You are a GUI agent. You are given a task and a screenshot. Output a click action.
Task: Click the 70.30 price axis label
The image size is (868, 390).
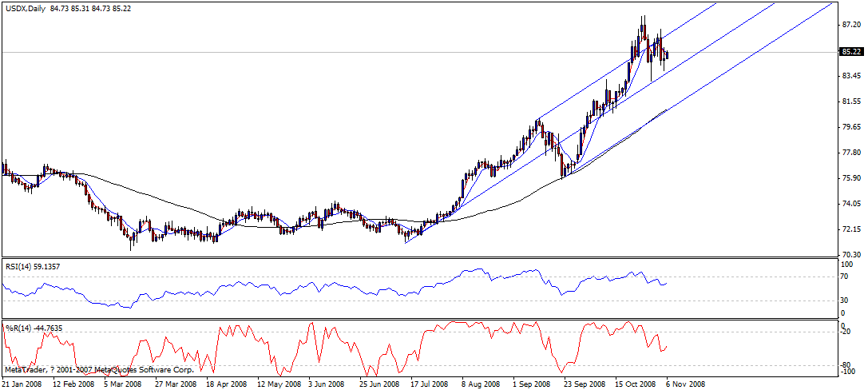[x=851, y=255]
